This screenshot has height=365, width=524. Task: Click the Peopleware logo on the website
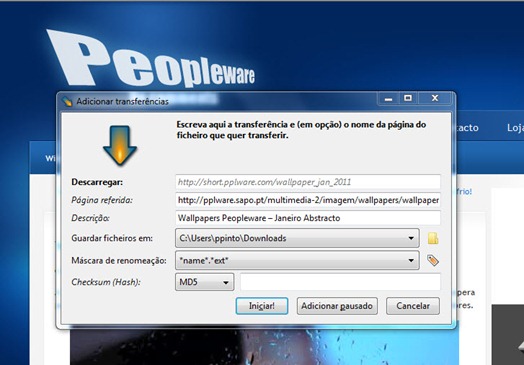point(151,59)
